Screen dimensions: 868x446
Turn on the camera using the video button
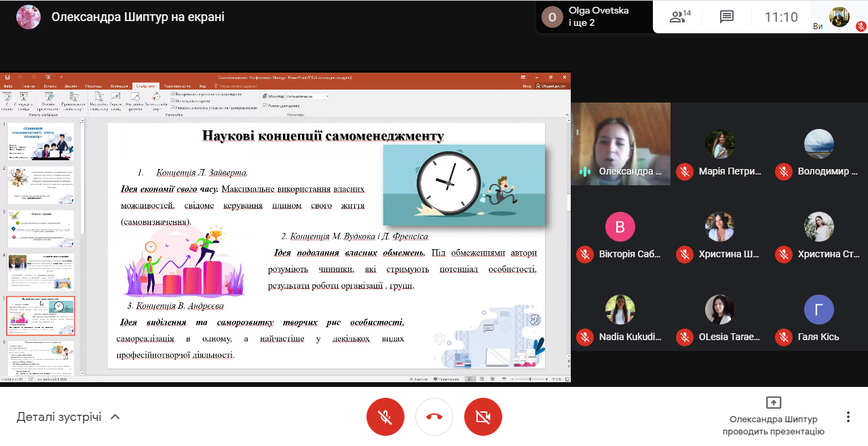click(483, 417)
